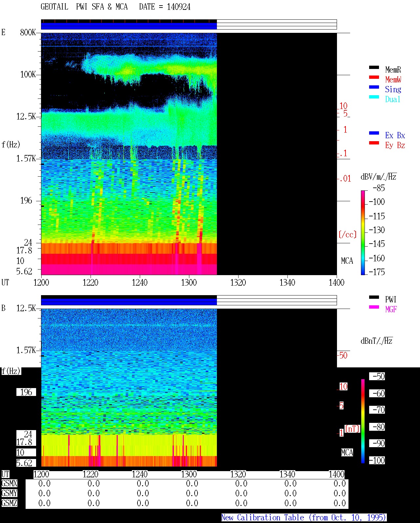Click the 1400 UT tick under the B panel
Viewport: 420px width, 523px height.
[336, 474]
